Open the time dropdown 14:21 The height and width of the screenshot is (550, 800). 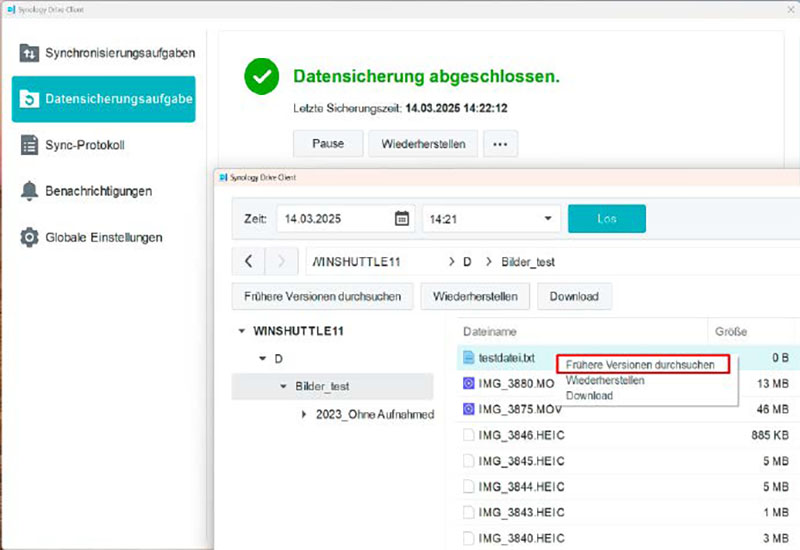pos(491,219)
